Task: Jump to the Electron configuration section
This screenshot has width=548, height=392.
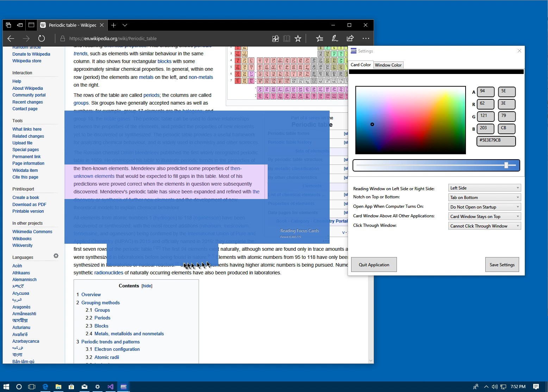Action: point(117,349)
